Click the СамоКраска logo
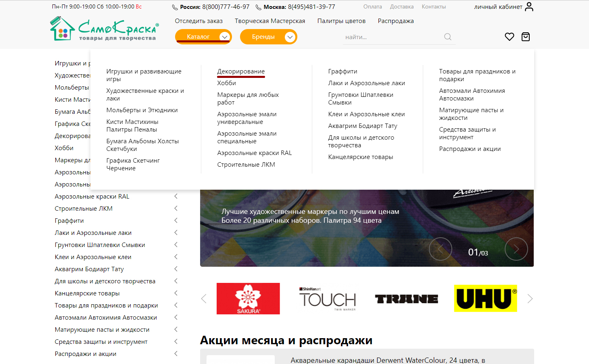Screen dimensions: 589x364 coord(104,29)
